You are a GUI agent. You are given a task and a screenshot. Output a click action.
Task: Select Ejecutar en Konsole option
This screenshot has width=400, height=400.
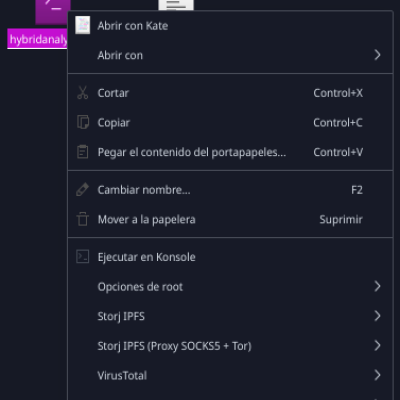point(230,257)
